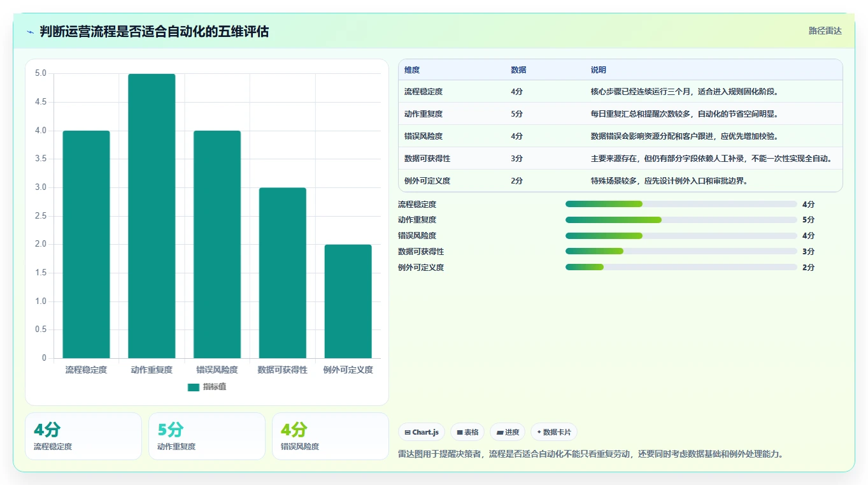
Task: Click the 5.0 y-axis label
Action: [x=41, y=73]
